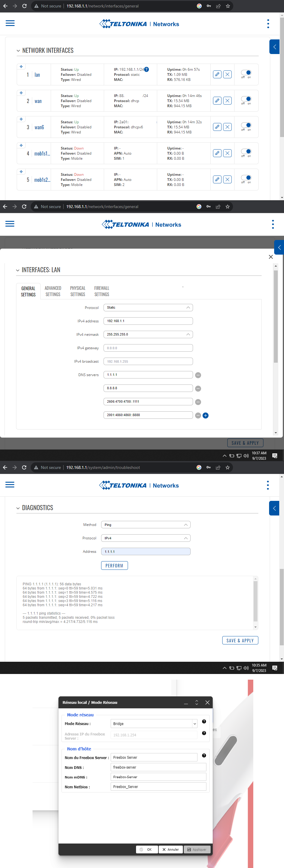Open the Firewall Settings tab
This screenshot has width=284, height=868.
pos(102,291)
